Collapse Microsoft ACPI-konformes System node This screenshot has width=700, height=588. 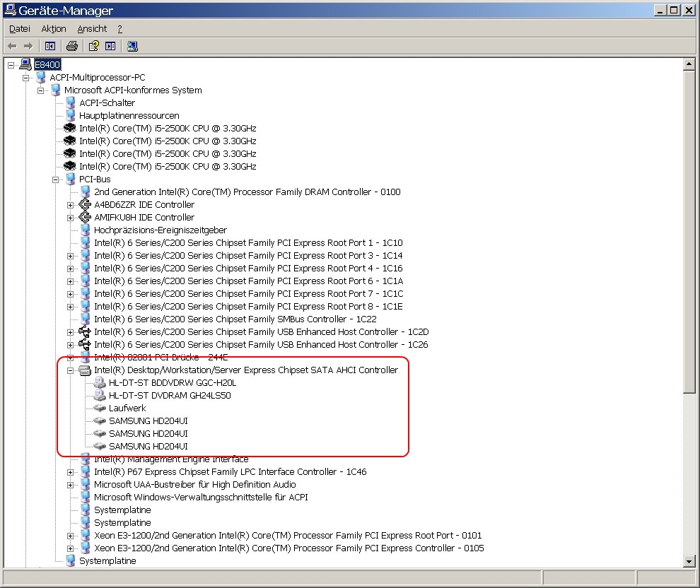point(40,90)
